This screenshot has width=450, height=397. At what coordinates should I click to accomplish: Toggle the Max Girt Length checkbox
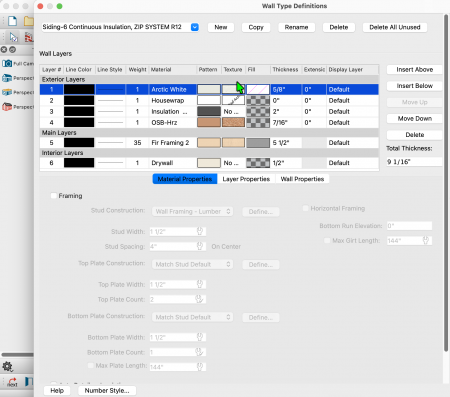coord(327,240)
